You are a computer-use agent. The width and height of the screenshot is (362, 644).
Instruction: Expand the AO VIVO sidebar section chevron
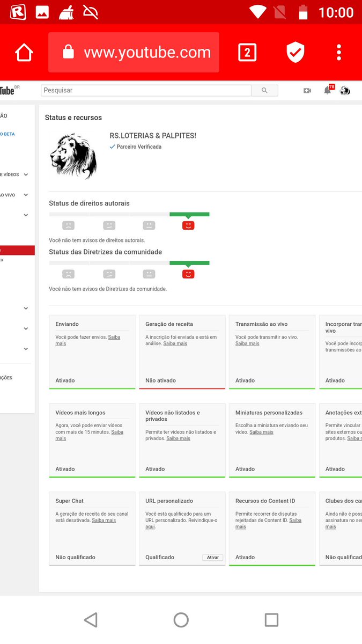tap(26, 195)
